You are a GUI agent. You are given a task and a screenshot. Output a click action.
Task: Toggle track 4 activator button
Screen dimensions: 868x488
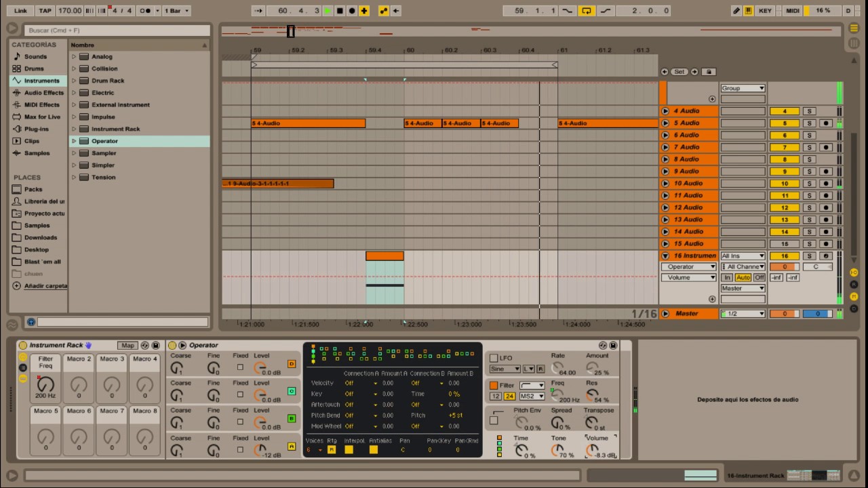[x=785, y=111]
